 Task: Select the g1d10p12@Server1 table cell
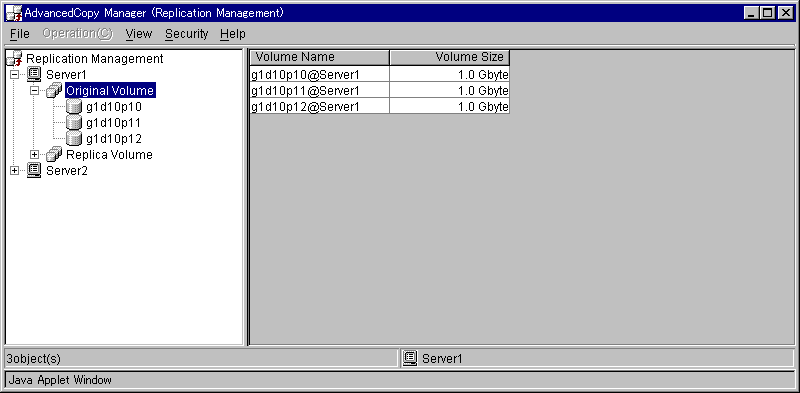(x=320, y=107)
